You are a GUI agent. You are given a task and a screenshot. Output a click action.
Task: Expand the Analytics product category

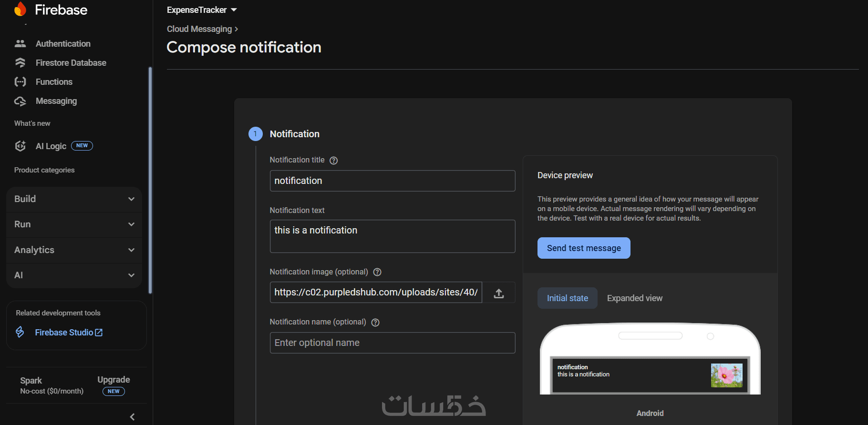[x=74, y=250]
